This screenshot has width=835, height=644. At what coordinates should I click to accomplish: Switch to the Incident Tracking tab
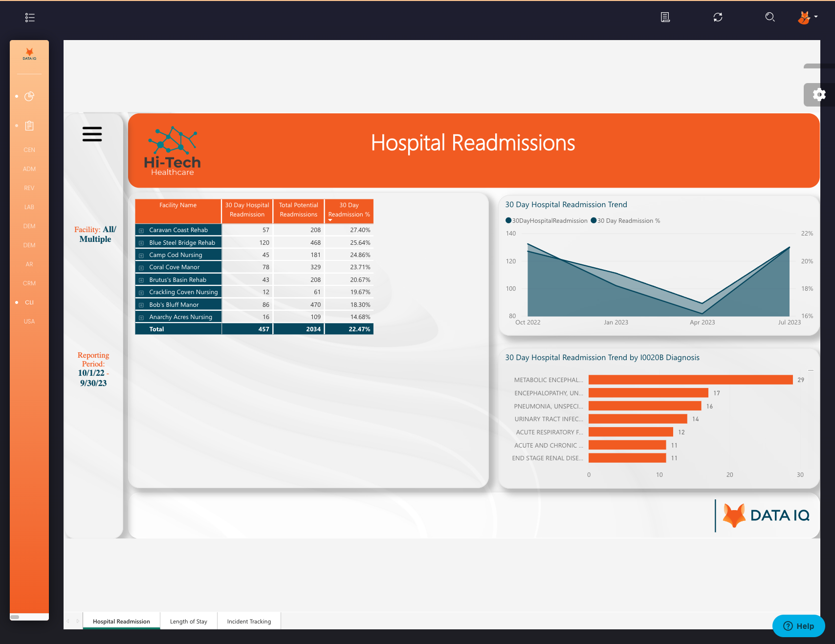tap(249, 621)
